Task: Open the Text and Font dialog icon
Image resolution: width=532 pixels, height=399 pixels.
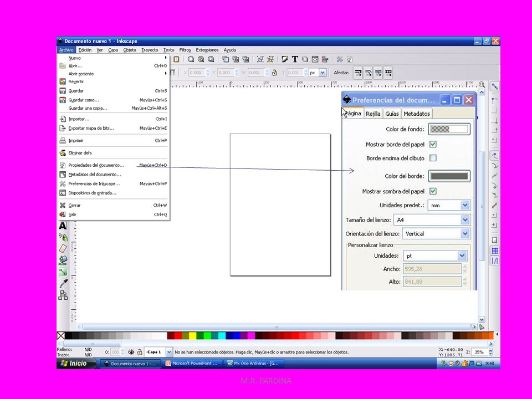Action: pos(295,59)
